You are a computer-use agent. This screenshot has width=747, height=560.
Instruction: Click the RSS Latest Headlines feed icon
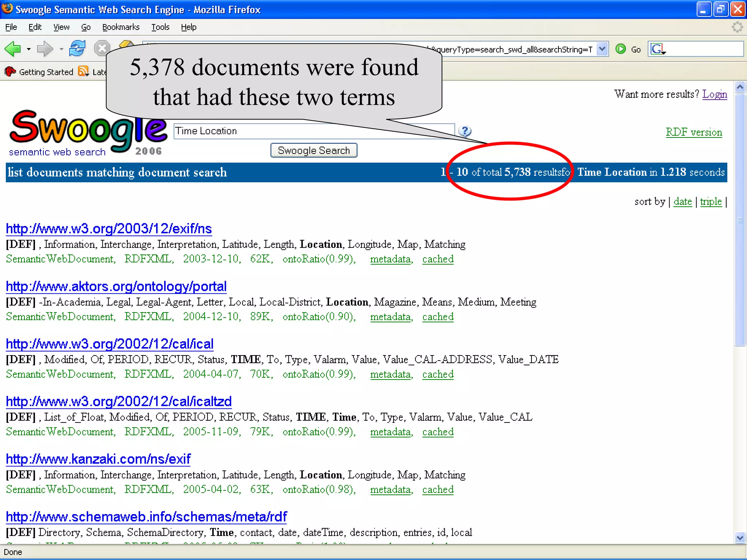tap(84, 71)
